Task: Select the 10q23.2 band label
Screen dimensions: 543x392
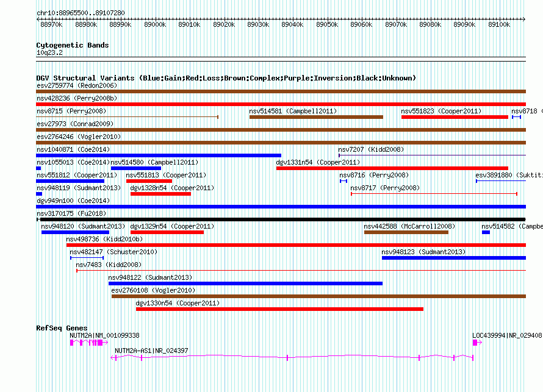Action: tap(49, 52)
